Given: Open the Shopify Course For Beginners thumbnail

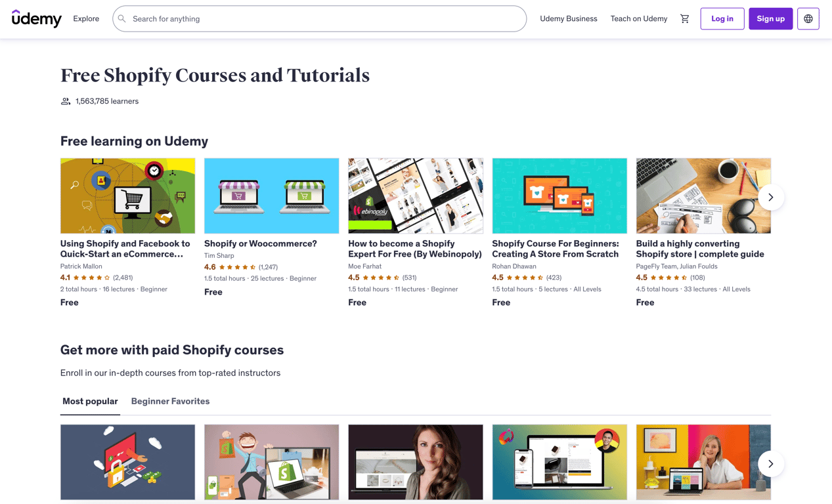Looking at the screenshot, I should [x=559, y=196].
